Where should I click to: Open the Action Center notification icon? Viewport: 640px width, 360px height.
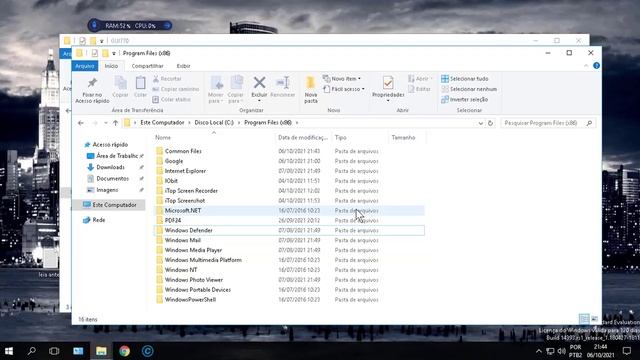pos(627,351)
